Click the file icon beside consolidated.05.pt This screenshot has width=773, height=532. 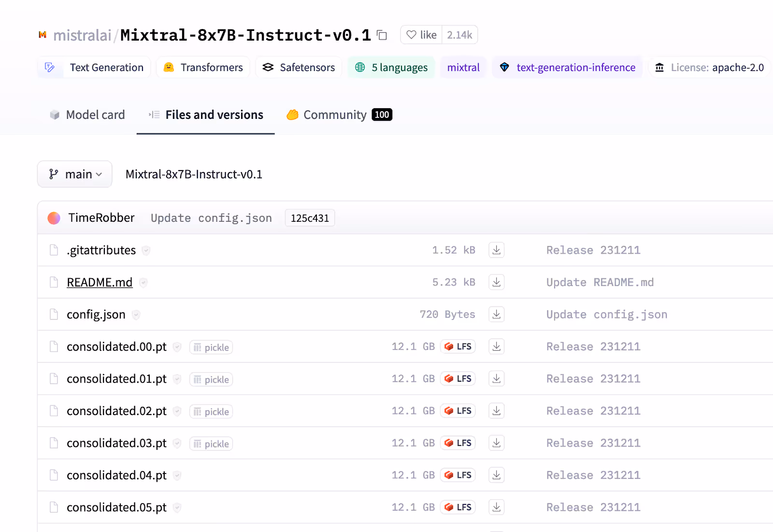point(54,507)
